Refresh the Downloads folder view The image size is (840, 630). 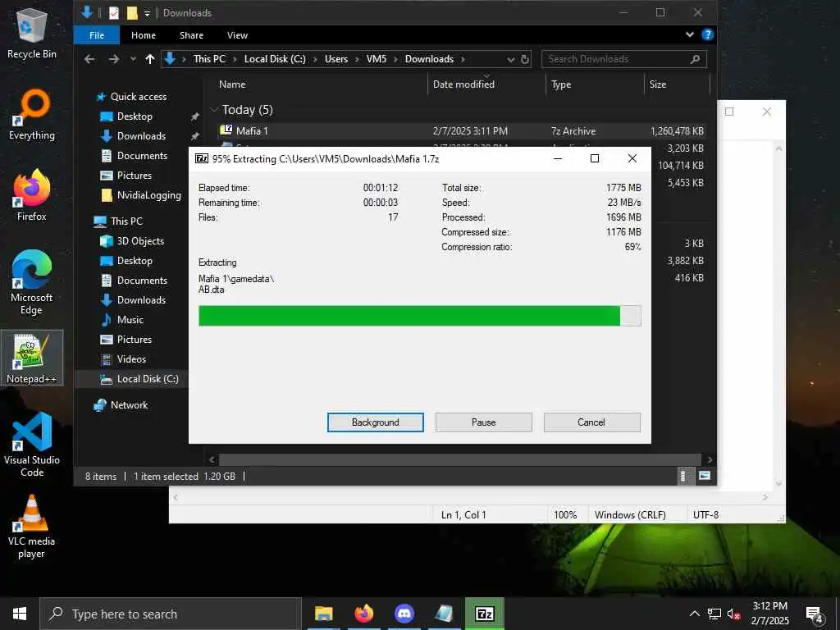[526, 59]
